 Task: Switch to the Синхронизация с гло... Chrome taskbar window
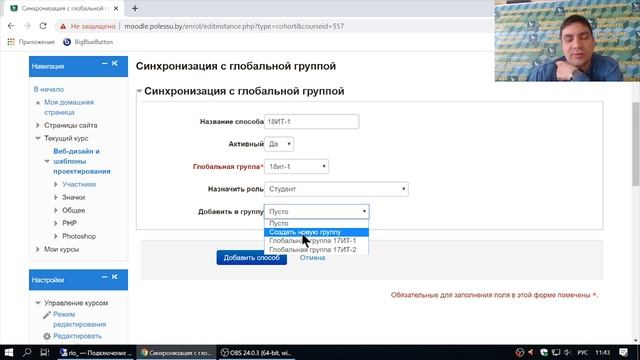(x=176, y=353)
